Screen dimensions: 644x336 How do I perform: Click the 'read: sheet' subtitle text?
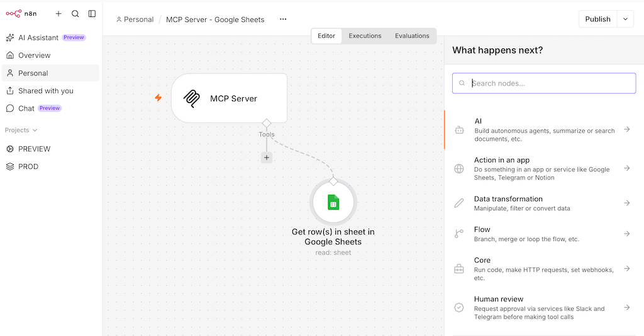click(x=333, y=252)
